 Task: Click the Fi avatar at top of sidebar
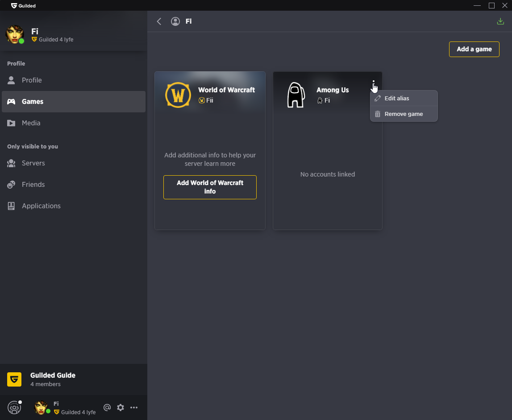point(15,34)
